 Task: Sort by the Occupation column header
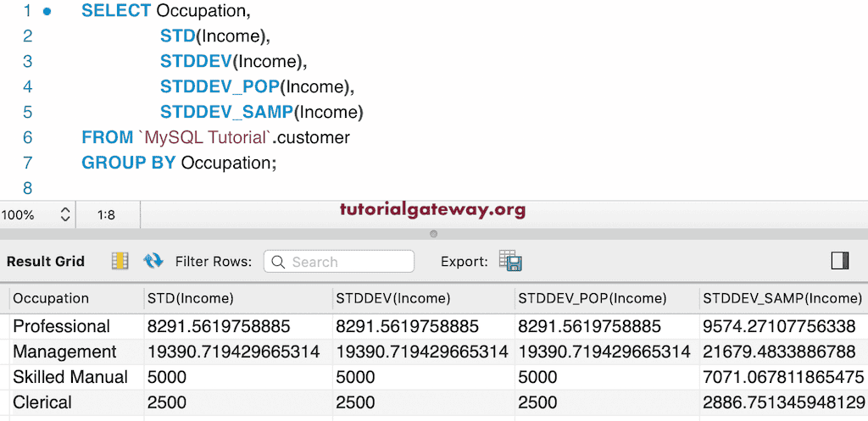pos(76,299)
